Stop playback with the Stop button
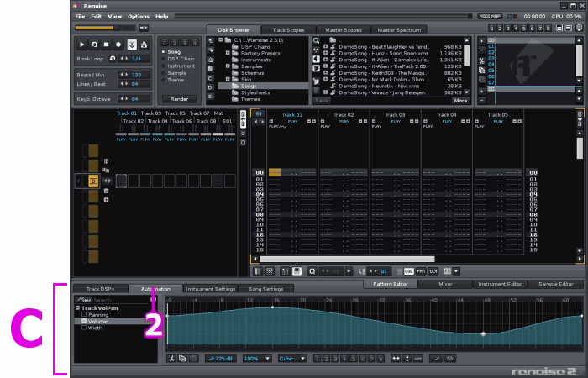588x378 pixels. pos(106,45)
